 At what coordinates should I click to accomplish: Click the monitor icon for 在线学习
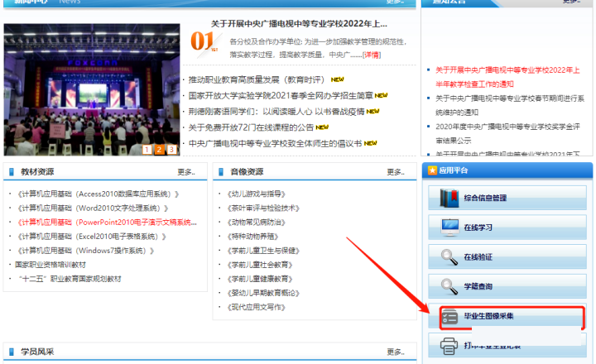tap(449, 227)
